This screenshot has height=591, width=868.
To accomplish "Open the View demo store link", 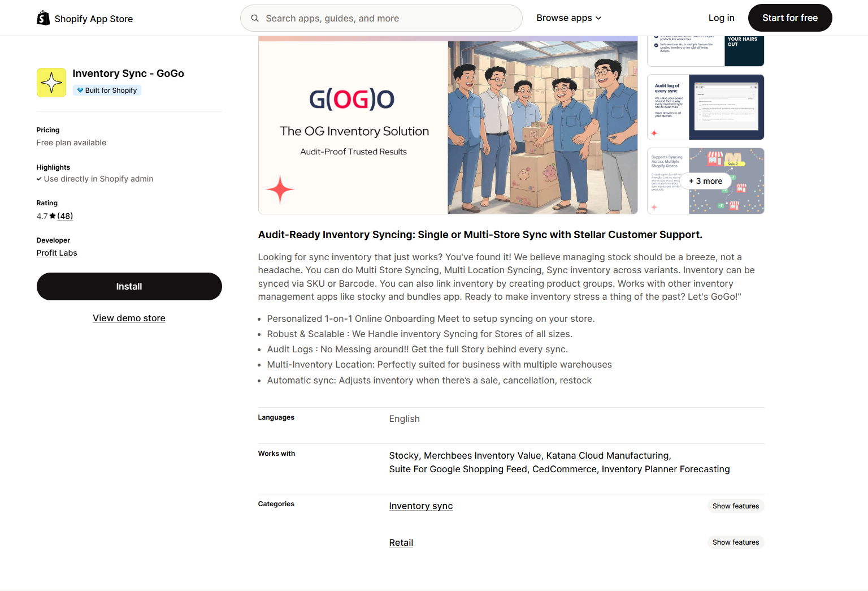I will (129, 318).
